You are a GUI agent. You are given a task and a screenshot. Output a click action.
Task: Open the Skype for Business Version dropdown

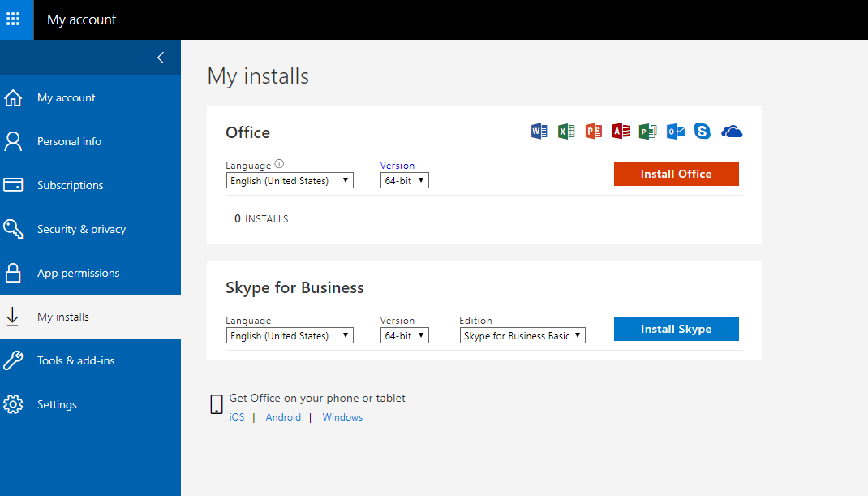(x=404, y=336)
